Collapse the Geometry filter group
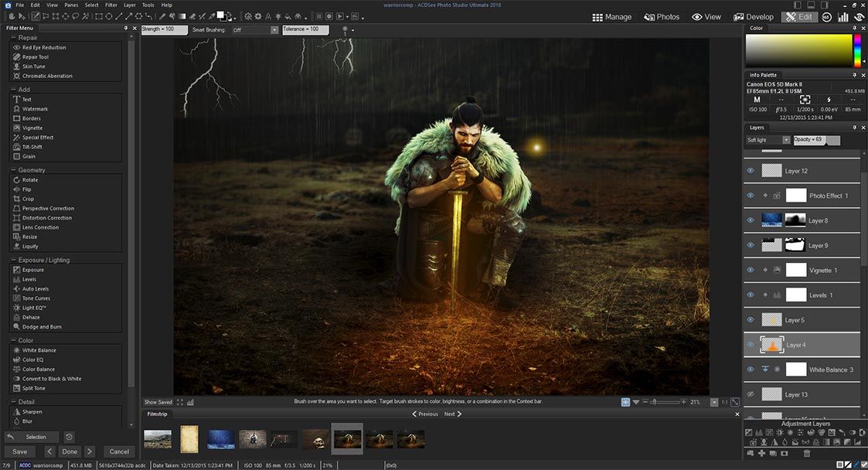Viewport: 868px width, 470px height. coord(14,170)
